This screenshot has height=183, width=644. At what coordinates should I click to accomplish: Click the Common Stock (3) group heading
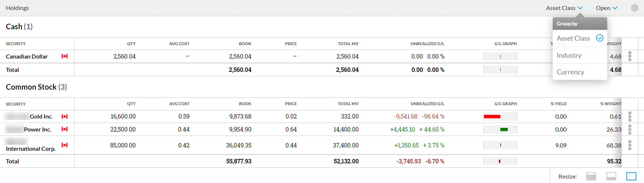pyautogui.click(x=36, y=87)
